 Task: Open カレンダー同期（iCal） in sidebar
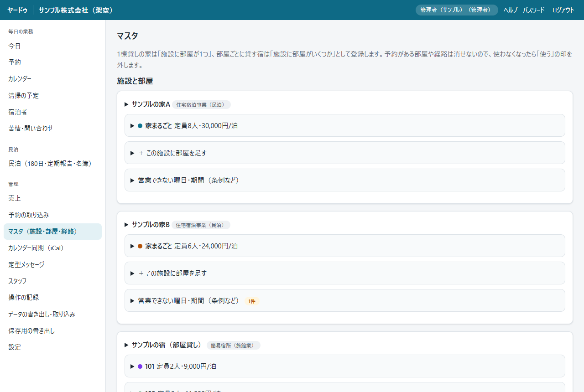[x=52, y=248]
